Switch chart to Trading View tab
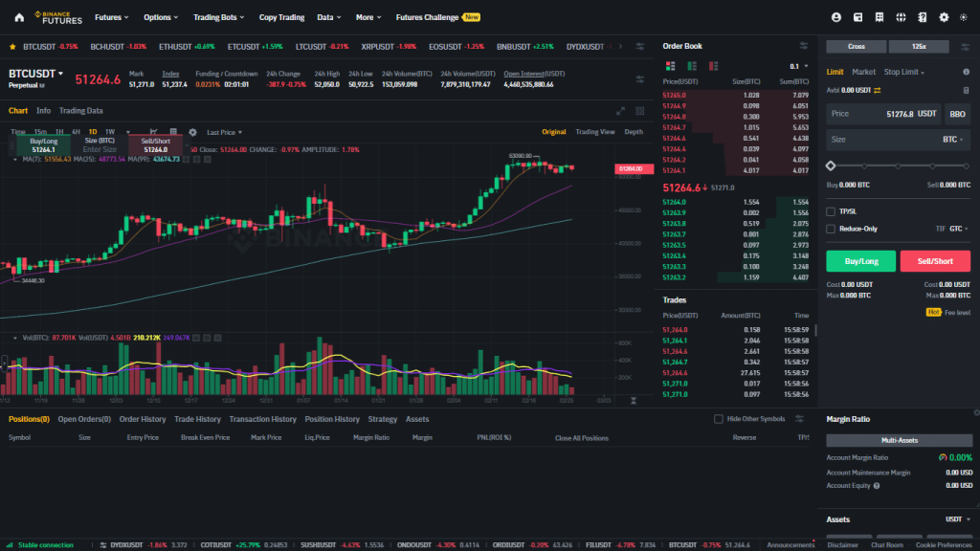 point(594,132)
